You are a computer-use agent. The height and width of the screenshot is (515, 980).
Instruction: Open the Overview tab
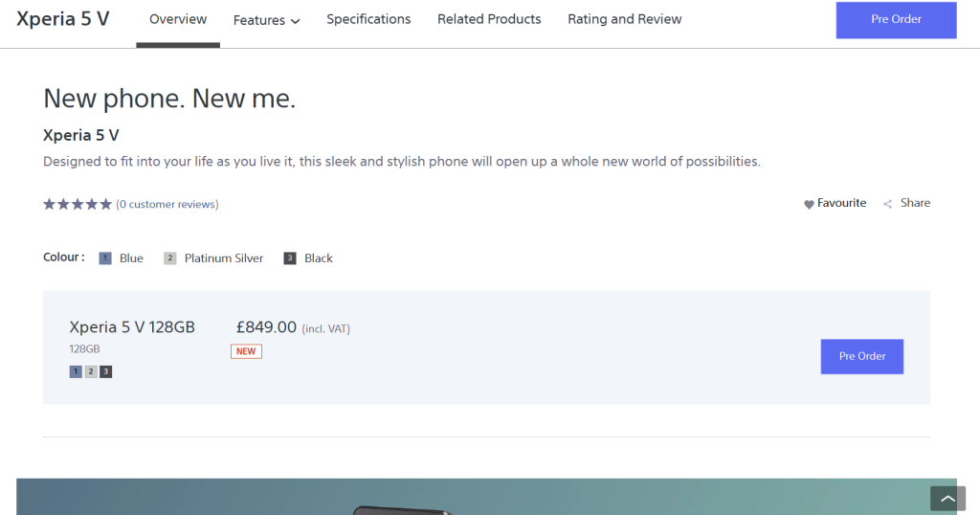[178, 19]
